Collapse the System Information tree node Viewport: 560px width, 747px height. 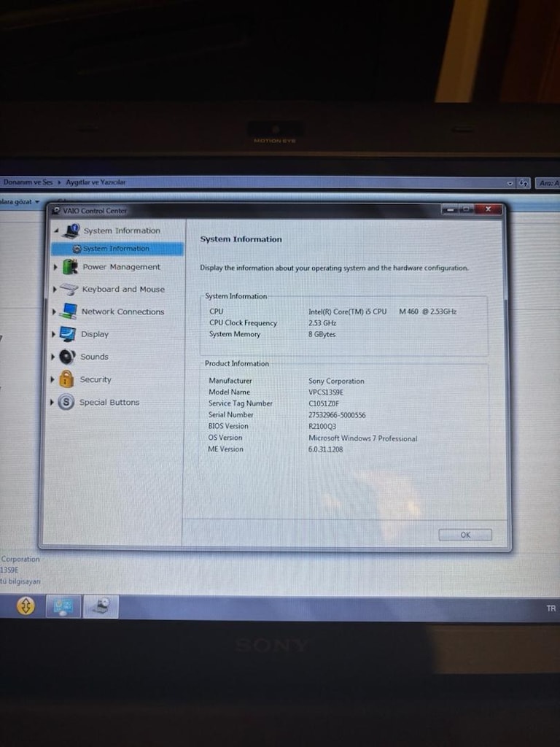[56, 231]
